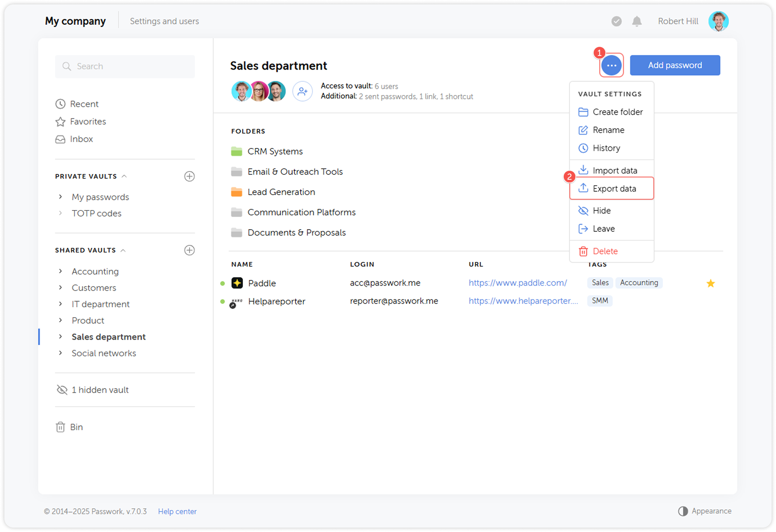
Task: Toggle Appearance theme switch
Action: 683,511
